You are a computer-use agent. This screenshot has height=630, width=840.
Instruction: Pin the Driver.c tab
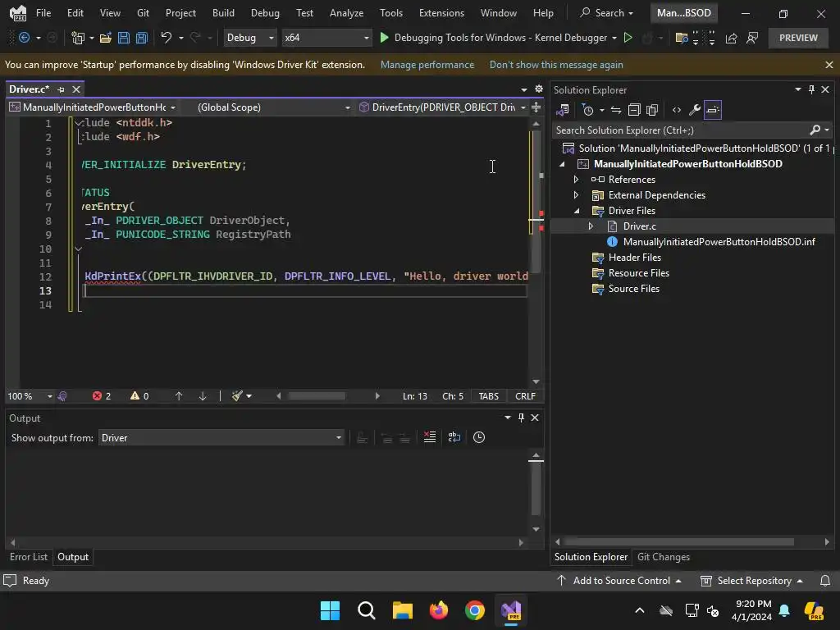click(61, 89)
